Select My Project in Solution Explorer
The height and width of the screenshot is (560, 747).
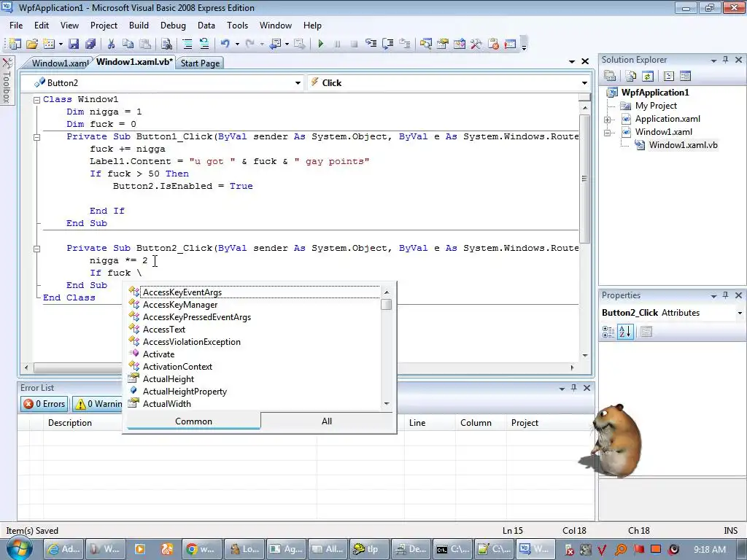point(656,106)
